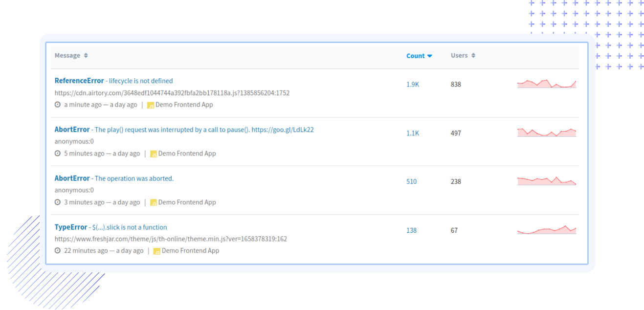Open TypeError slick is not a function
644x310 pixels.
111,227
